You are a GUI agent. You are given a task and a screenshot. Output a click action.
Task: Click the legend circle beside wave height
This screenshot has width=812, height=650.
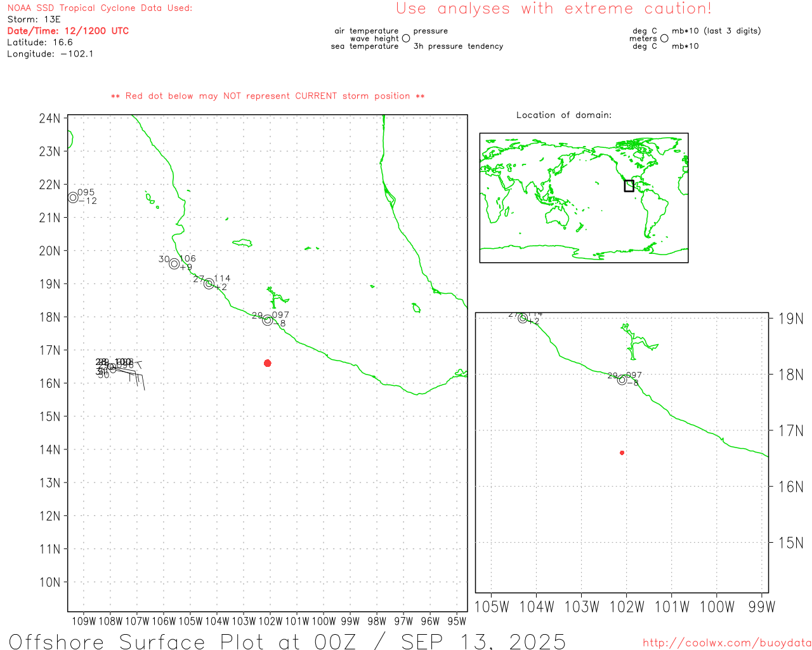pyautogui.click(x=406, y=39)
